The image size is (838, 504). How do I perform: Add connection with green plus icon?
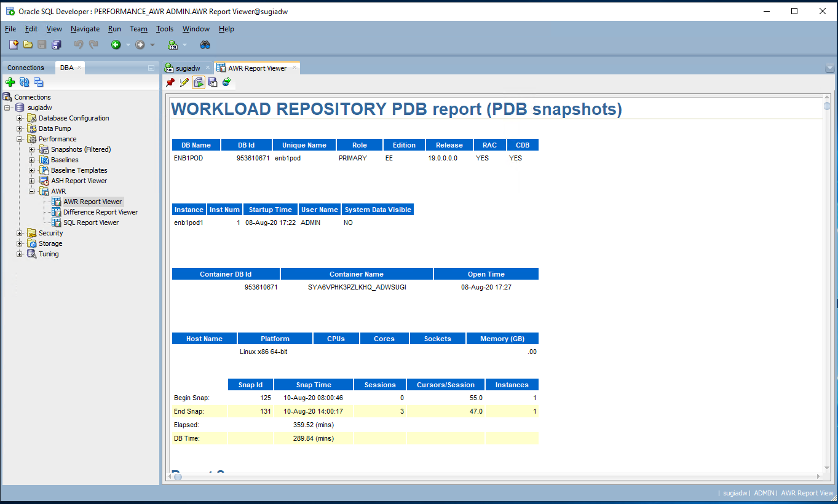(x=10, y=82)
